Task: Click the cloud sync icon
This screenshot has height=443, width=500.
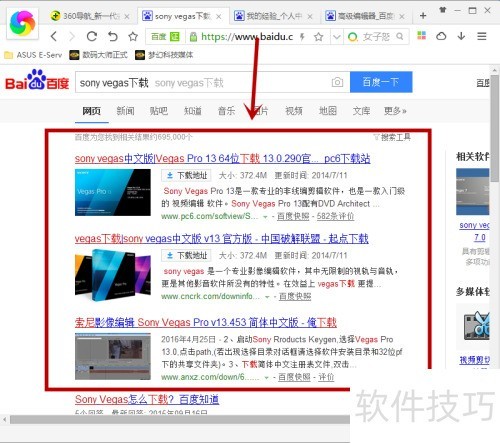Action: click(x=441, y=36)
